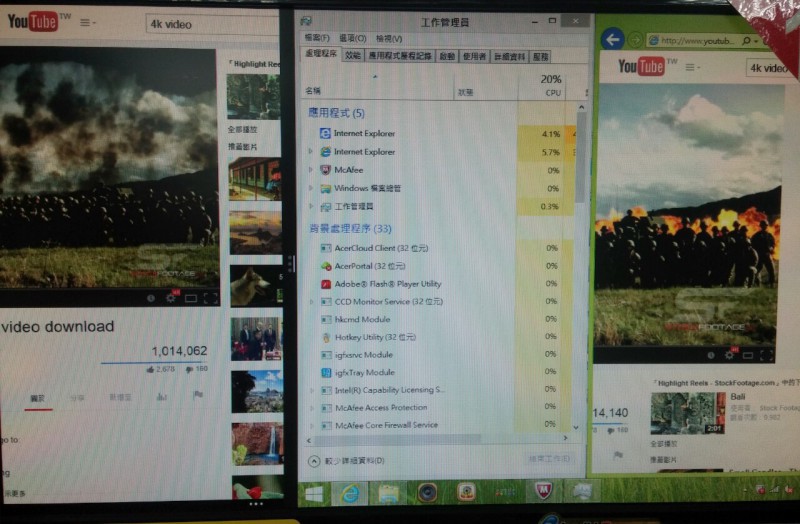Enter fullscreen on the left video player

tap(211, 298)
